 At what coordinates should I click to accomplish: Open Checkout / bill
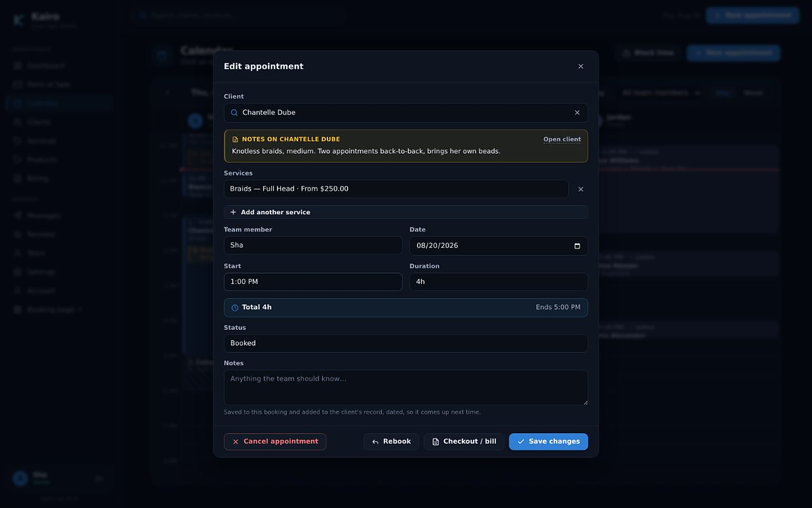pyautogui.click(x=464, y=442)
